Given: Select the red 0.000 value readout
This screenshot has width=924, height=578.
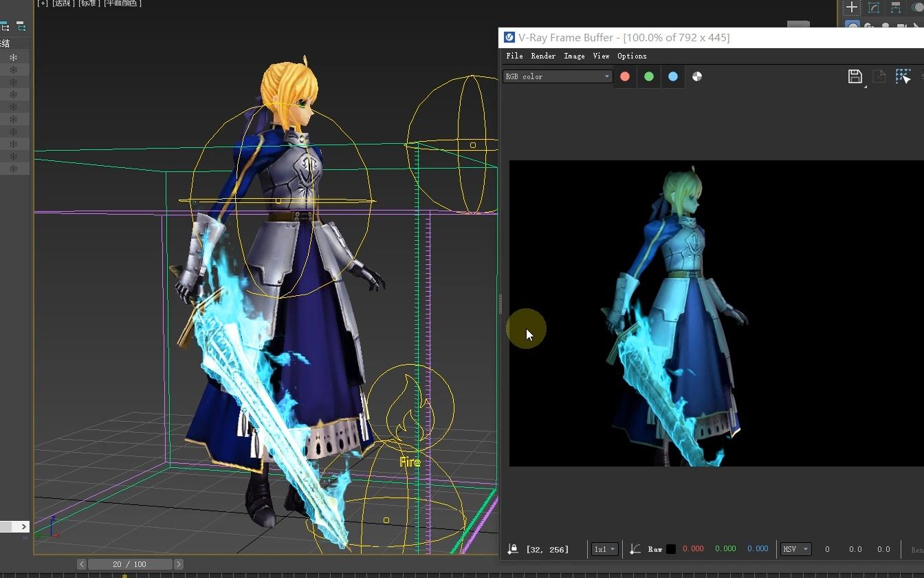Looking at the screenshot, I should [693, 549].
